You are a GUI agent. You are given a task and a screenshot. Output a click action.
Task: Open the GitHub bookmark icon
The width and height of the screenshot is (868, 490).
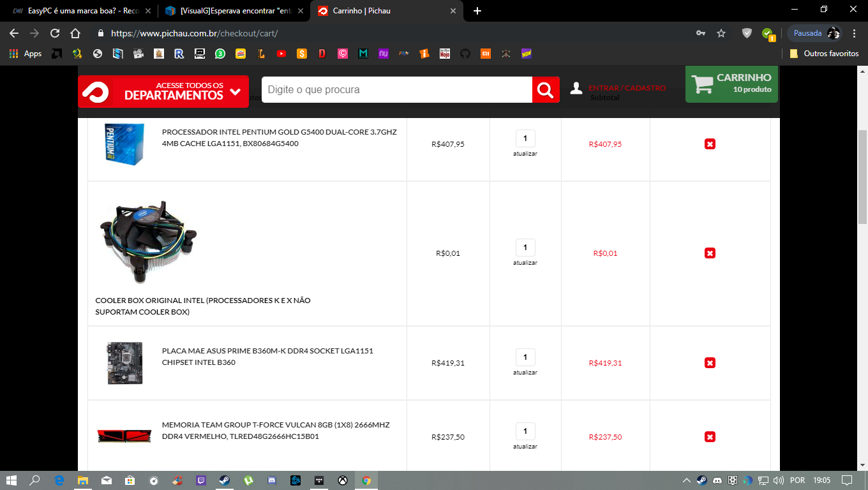click(465, 54)
